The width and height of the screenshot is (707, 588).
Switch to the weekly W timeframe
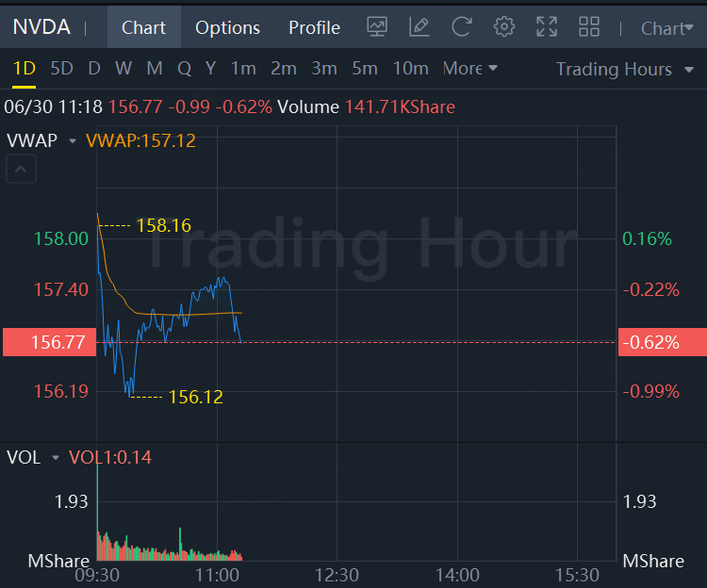[x=123, y=68]
